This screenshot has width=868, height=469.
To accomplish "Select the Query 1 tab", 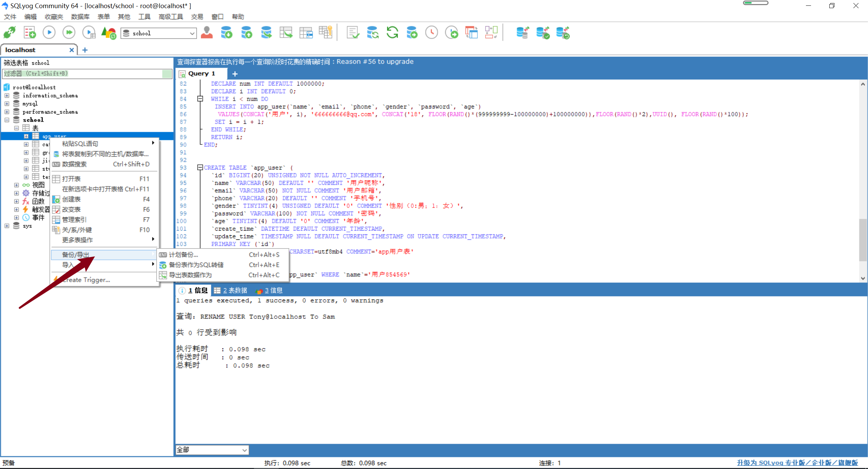I will [201, 74].
